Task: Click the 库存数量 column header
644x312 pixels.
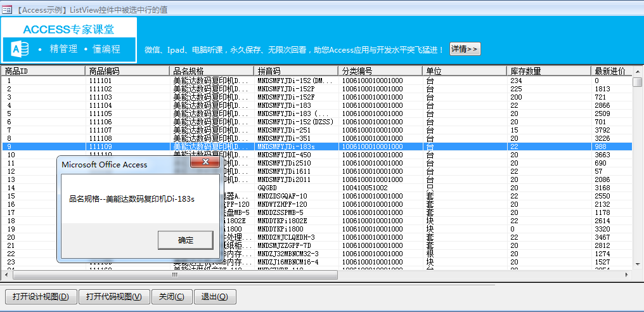Action: tap(548, 71)
